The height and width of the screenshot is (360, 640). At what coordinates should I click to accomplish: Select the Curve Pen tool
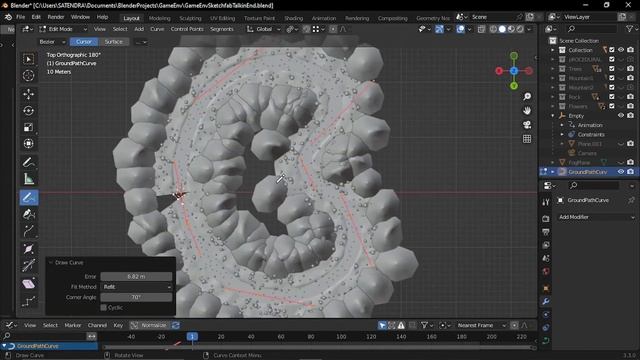pyautogui.click(x=29, y=214)
